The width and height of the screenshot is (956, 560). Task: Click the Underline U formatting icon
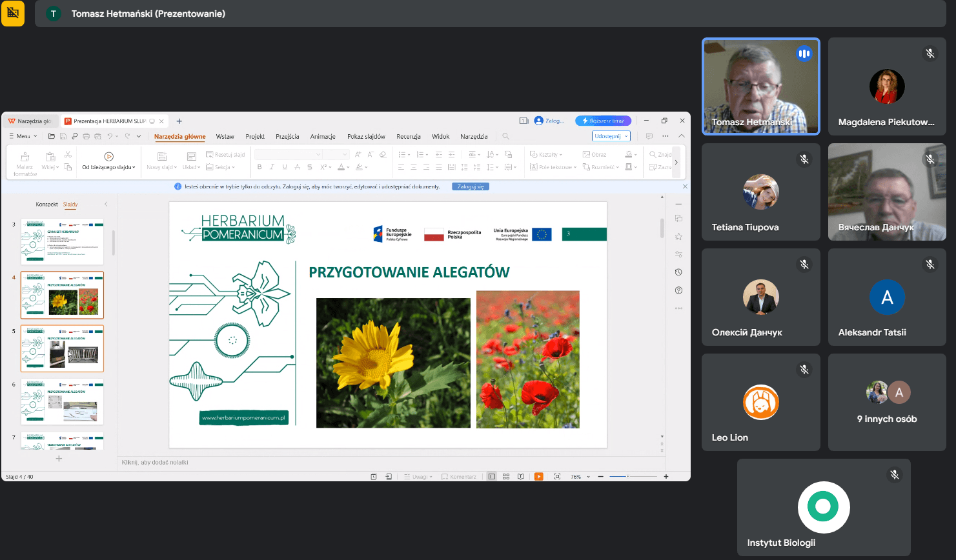284,167
